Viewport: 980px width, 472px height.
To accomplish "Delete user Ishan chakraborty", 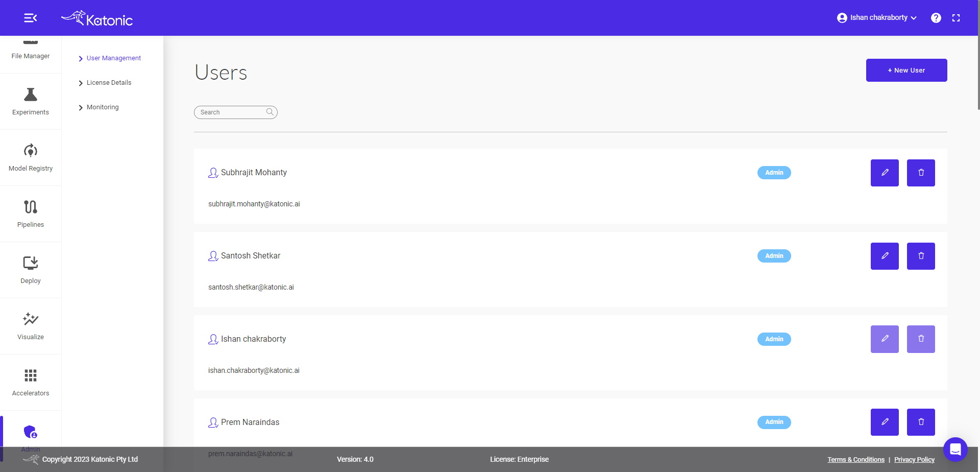I will [x=921, y=339].
